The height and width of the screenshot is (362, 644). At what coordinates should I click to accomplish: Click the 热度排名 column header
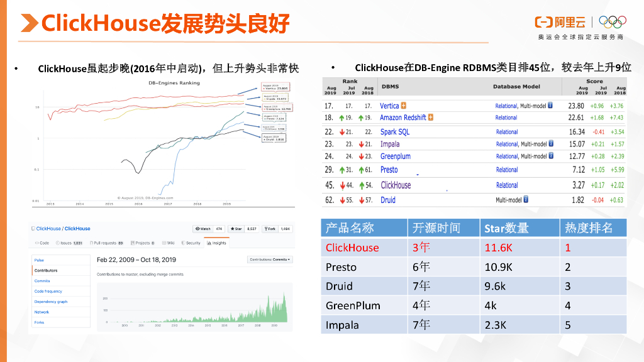[594, 228]
